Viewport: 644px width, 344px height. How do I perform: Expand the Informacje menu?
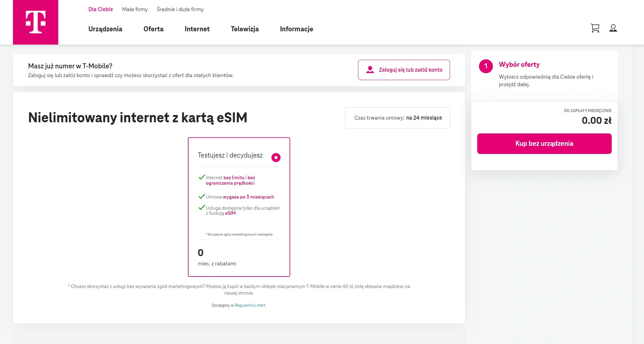(297, 29)
